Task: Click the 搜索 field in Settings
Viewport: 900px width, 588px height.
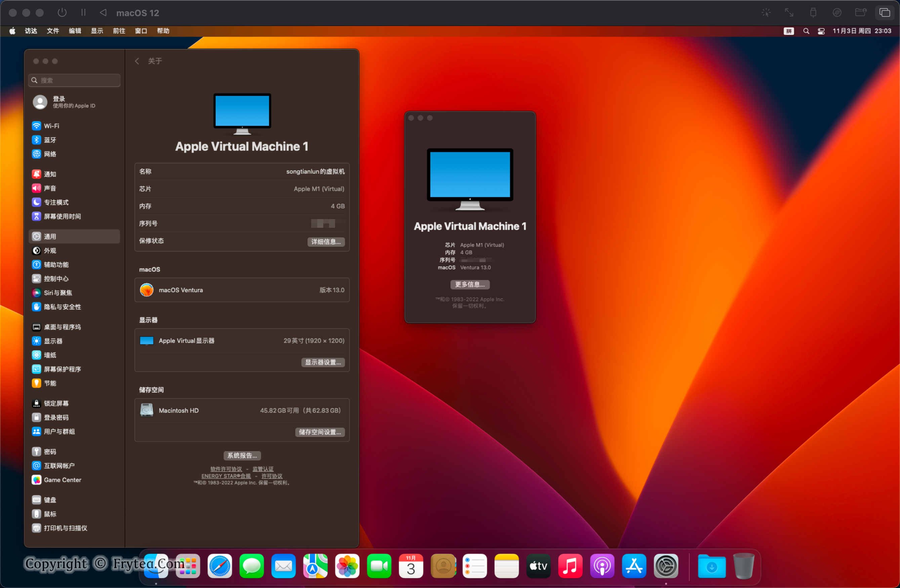Action: pos(75,80)
